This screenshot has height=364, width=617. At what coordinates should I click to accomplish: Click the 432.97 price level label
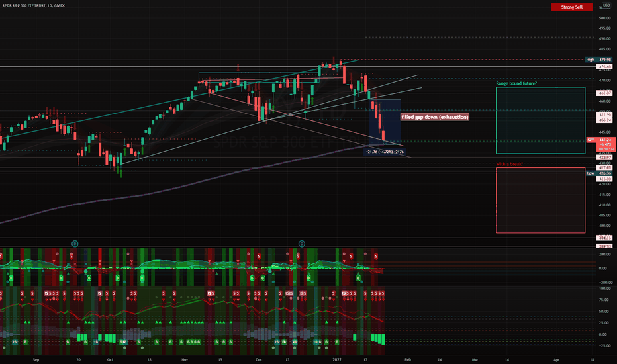tap(604, 158)
